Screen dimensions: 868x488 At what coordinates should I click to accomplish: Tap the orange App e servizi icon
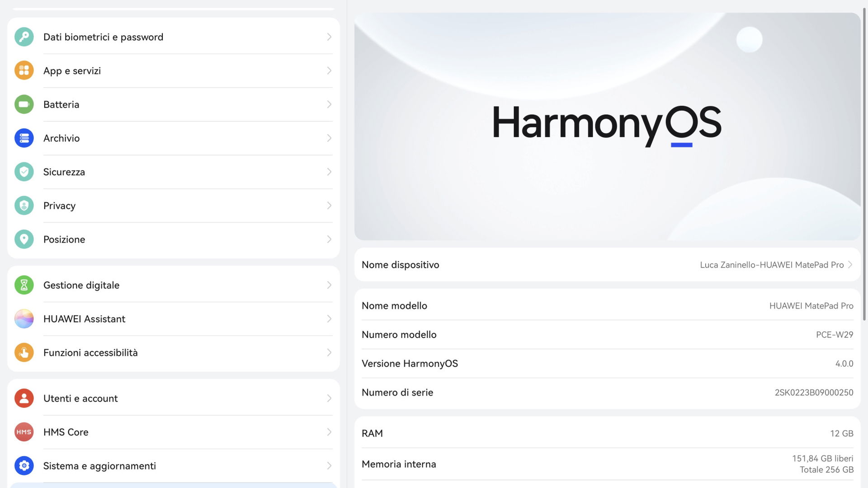click(x=24, y=70)
